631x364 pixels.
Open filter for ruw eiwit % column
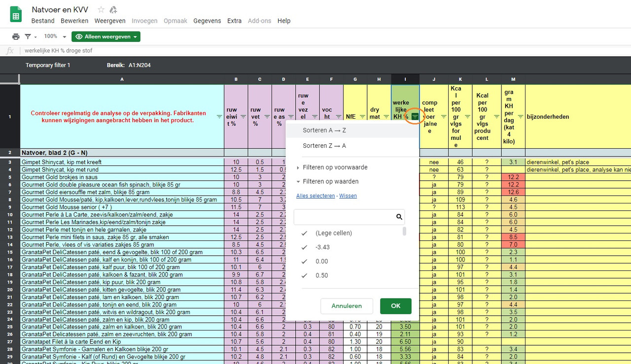pyautogui.click(x=243, y=117)
